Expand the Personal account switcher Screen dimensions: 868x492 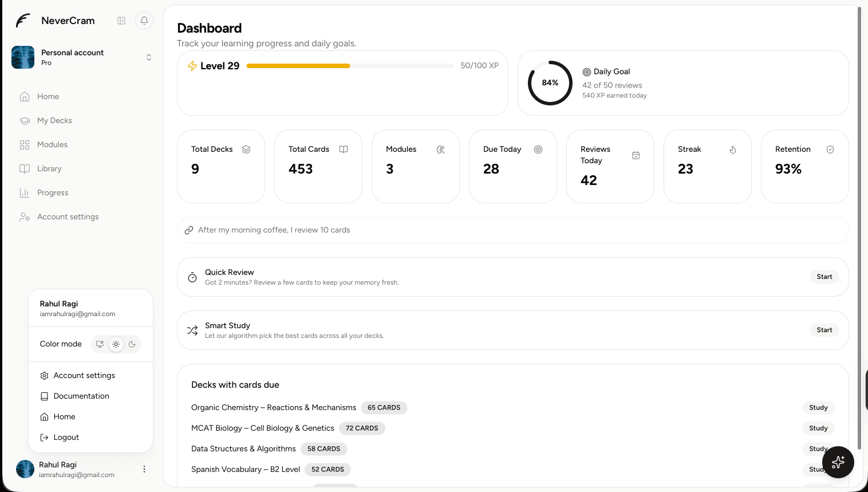[149, 57]
